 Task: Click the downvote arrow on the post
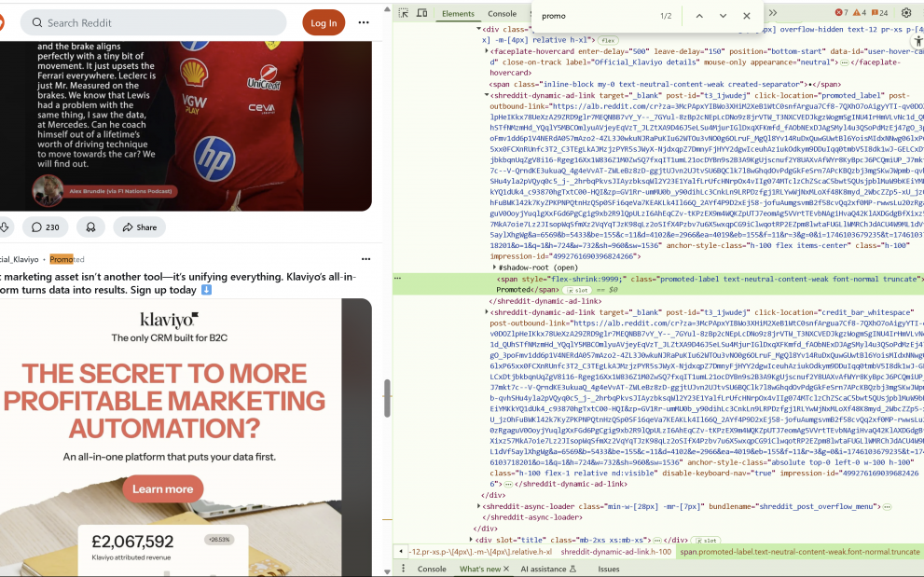[5, 227]
